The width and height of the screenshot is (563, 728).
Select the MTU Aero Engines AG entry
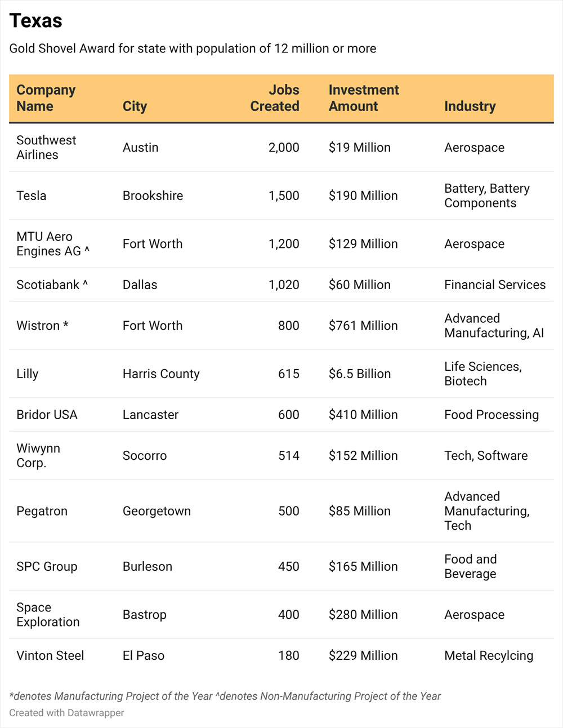click(x=53, y=244)
